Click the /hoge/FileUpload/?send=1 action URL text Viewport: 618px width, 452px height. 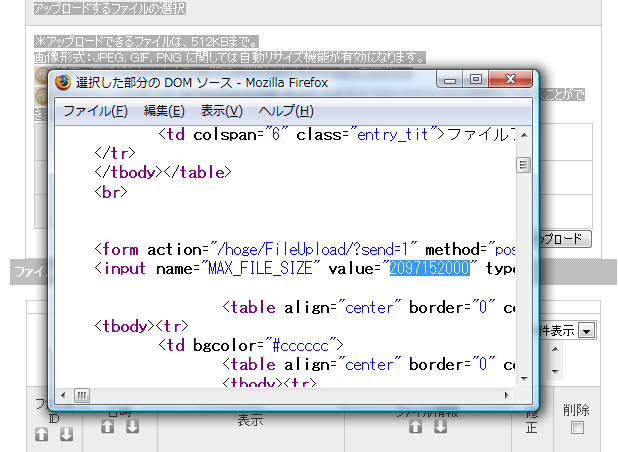coord(313,249)
